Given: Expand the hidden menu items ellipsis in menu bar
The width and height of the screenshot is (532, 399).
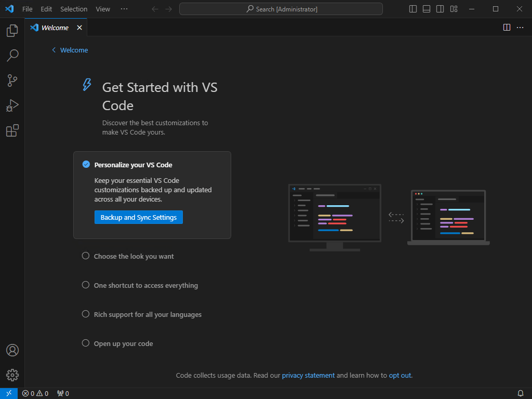Looking at the screenshot, I should 124,9.
